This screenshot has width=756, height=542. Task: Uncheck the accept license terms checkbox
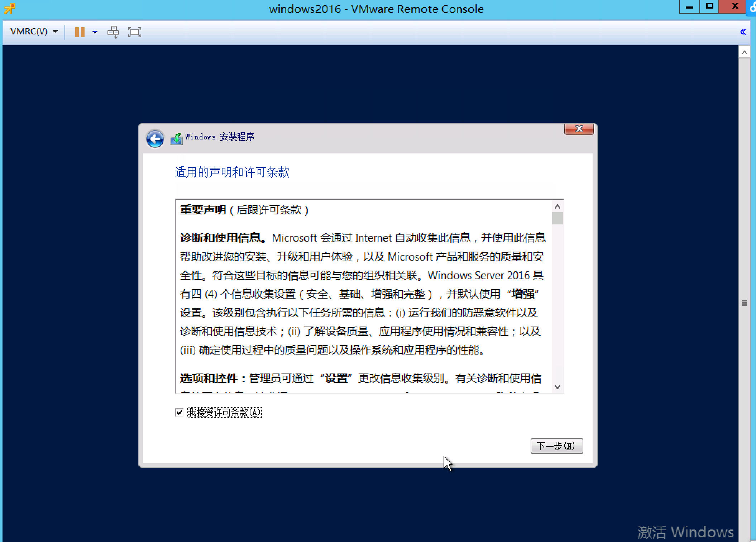(179, 412)
